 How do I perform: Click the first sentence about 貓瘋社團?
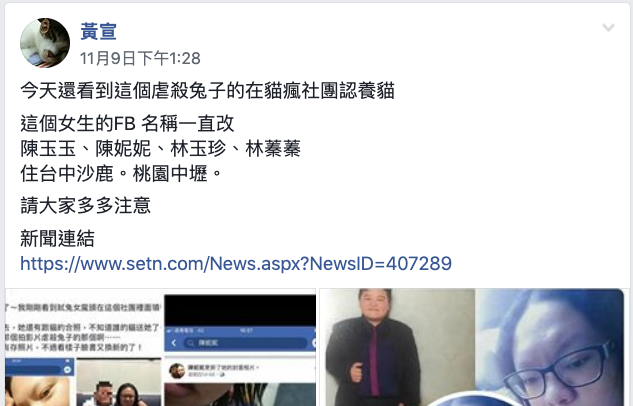coord(208,90)
